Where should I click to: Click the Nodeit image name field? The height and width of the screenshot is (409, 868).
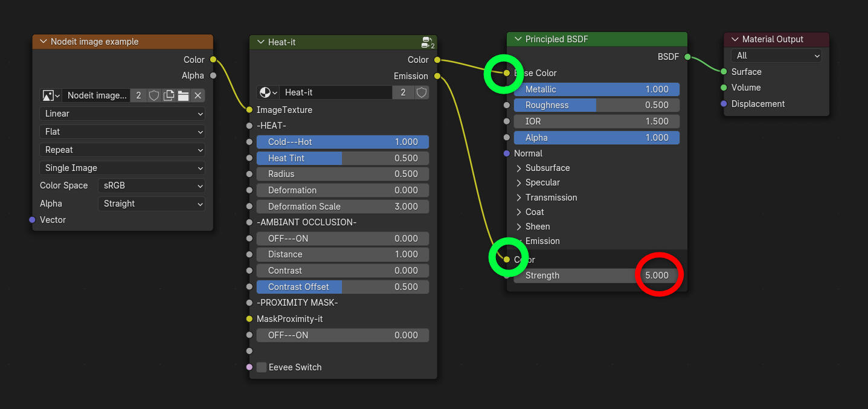click(97, 95)
